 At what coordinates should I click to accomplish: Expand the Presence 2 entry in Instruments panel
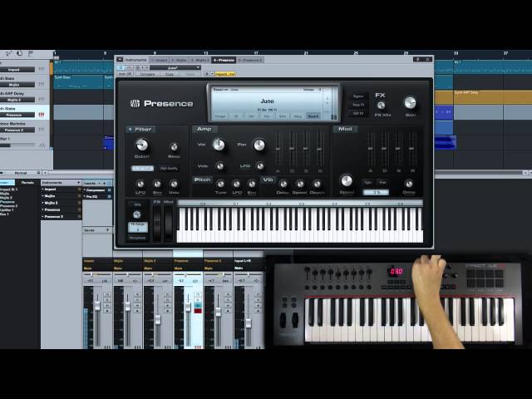click(x=42, y=216)
